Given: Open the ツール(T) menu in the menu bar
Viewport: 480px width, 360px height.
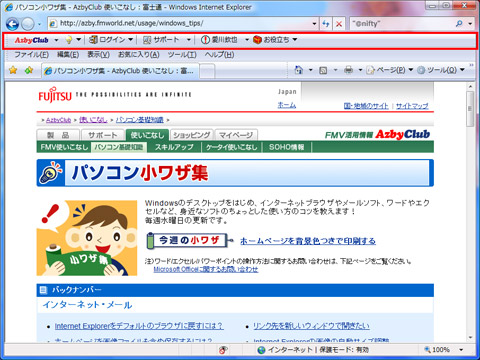Looking at the screenshot, I should [182, 55].
